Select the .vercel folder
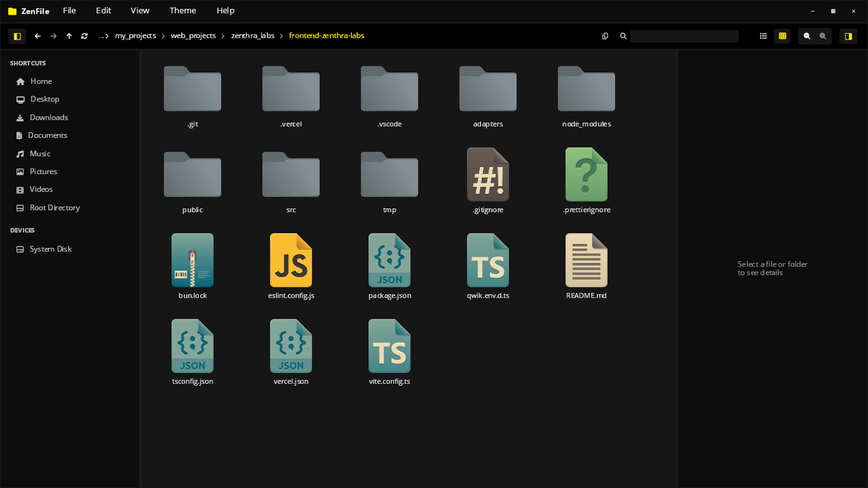The image size is (868, 488). [x=291, y=96]
